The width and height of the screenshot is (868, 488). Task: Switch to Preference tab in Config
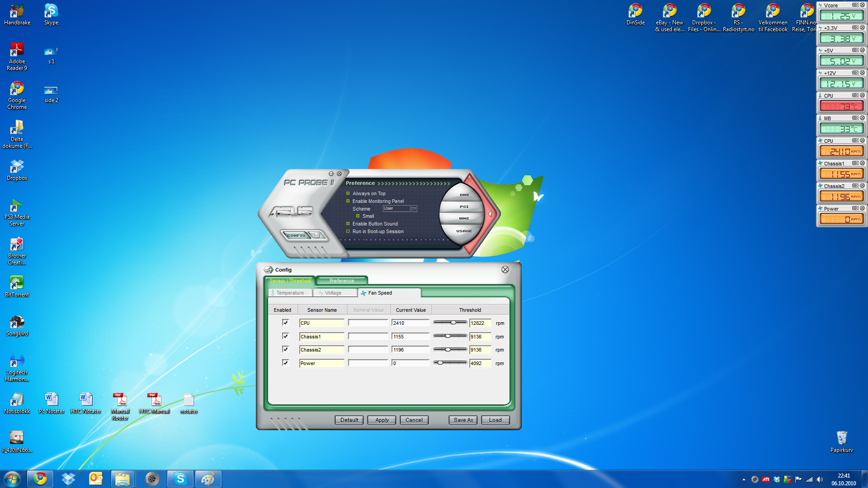342,281
